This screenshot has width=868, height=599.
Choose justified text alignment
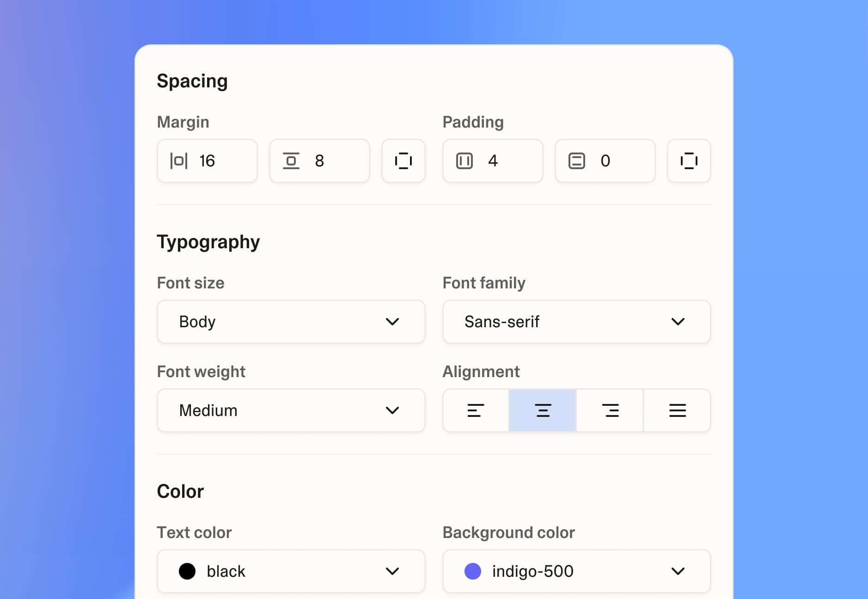click(677, 410)
